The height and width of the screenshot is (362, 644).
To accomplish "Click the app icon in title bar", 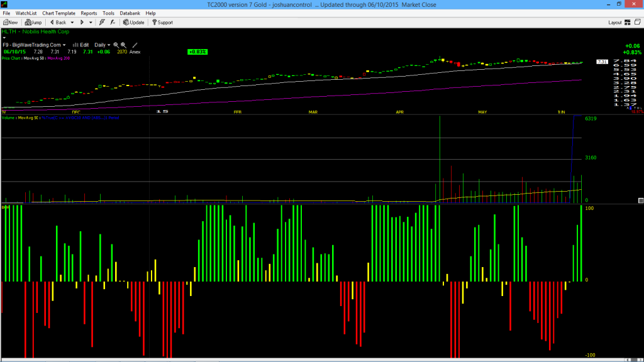I will click(4, 4).
